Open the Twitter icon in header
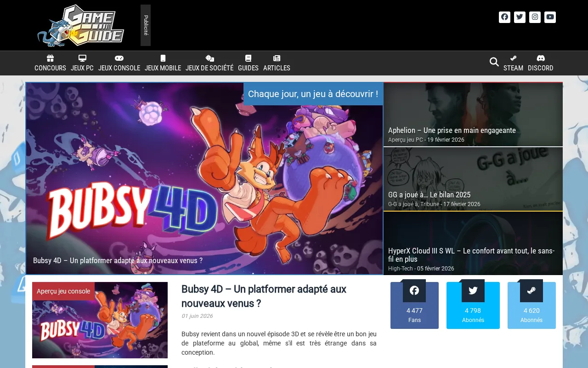 click(520, 17)
